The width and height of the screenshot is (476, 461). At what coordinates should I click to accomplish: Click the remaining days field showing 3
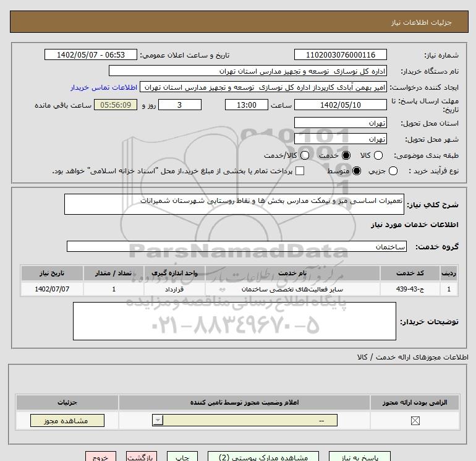point(180,105)
